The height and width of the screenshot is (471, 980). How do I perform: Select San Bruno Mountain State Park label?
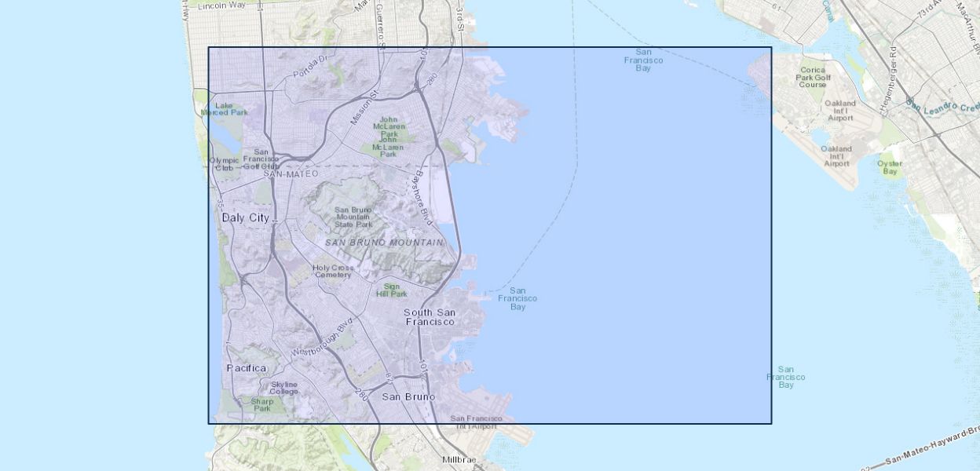(x=353, y=217)
